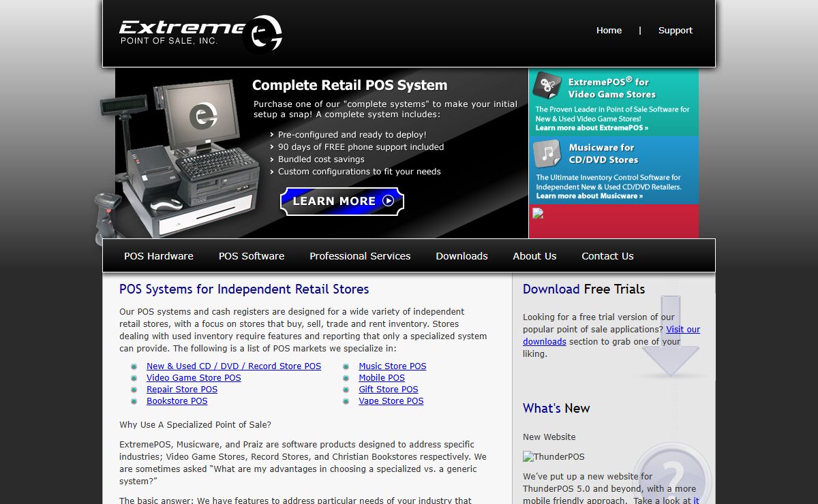
Task: Open New & Used CD / DVD / Record Store POS link
Action: (x=234, y=366)
